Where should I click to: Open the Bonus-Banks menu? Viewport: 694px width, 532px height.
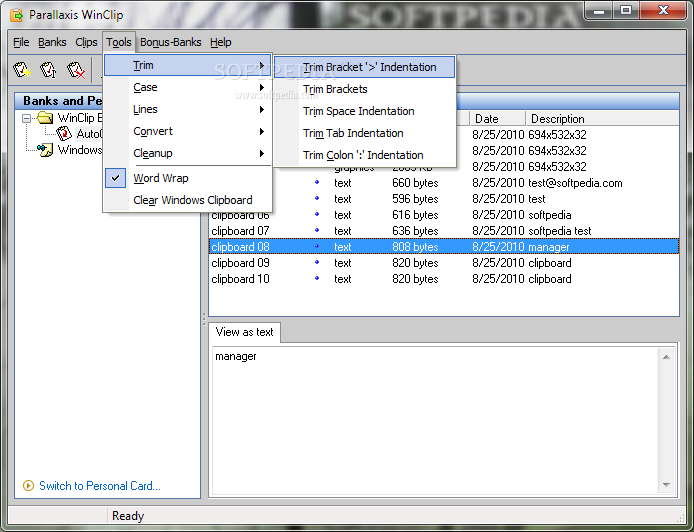(170, 42)
